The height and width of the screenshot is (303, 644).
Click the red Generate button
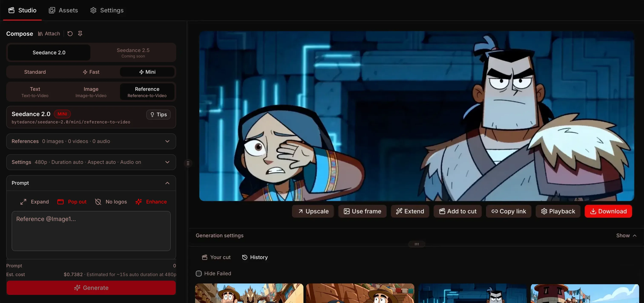click(91, 288)
